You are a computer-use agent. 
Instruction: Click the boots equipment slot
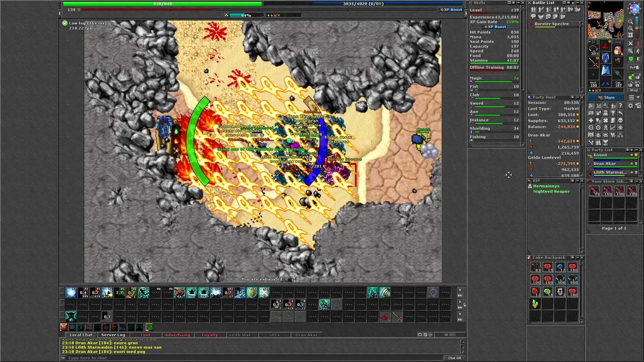[x=606, y=82]
